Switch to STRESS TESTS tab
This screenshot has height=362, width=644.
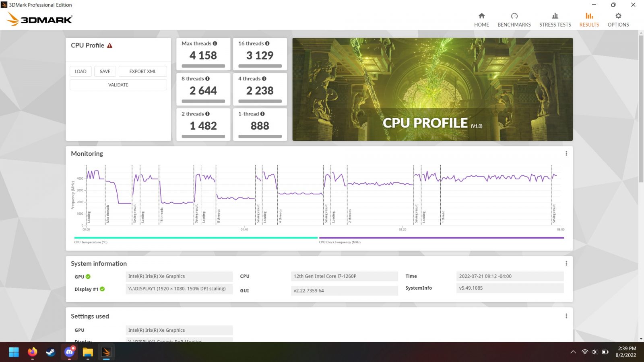tap(555, 20)
